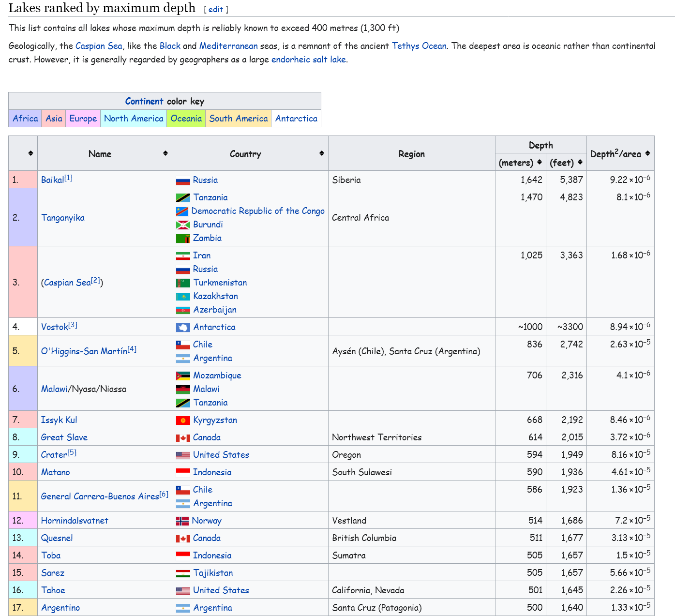Click the Turkmenistan flag icon
Screen dimensions: 675x616
pyautogui.click(x=183, y=283)
